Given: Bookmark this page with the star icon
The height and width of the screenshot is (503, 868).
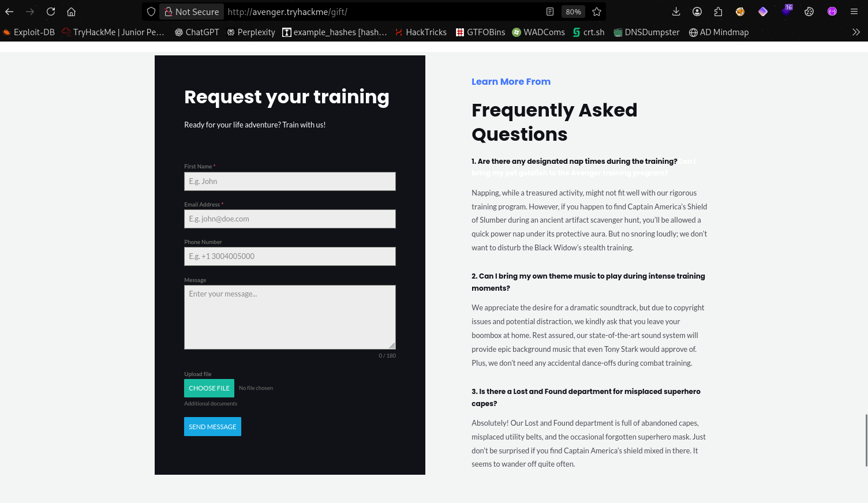Looking at the screenshot, I should 597,12.
